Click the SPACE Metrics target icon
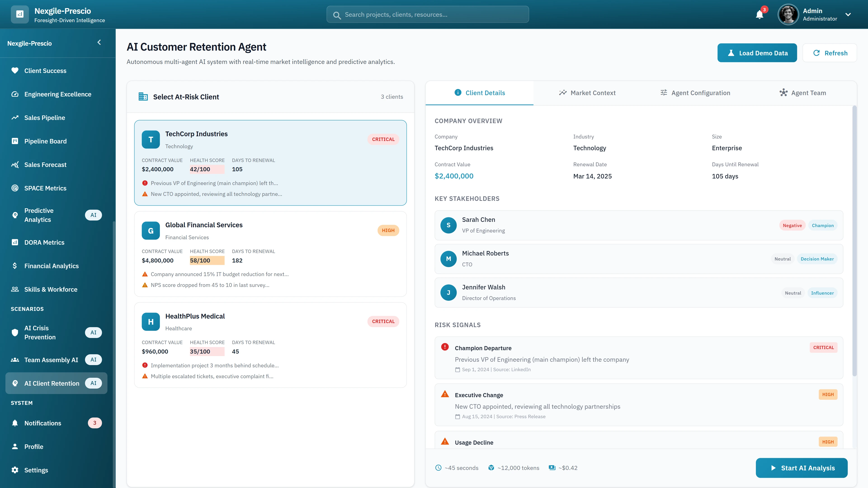The image size is (868, 488). coord(15,188)
